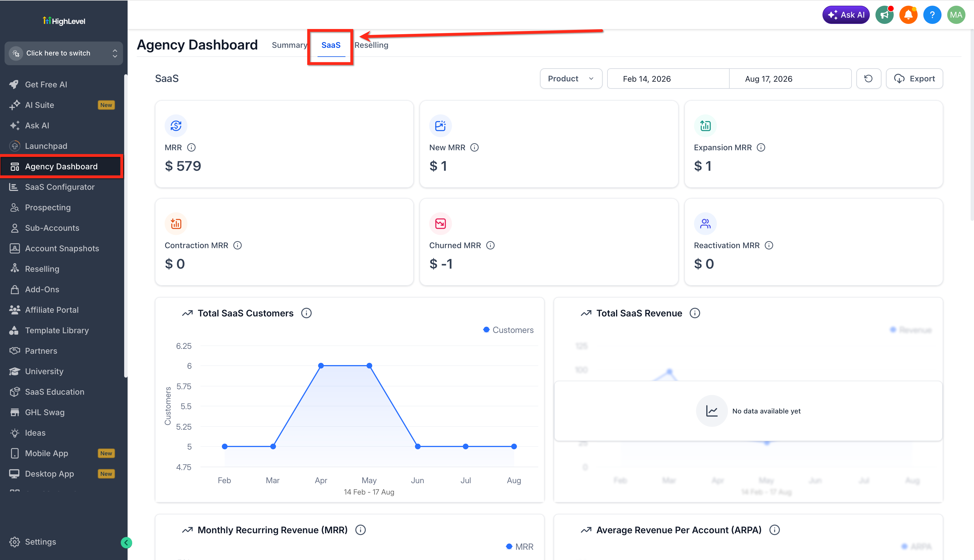Switch to the Summary tab
Screen dimensions: 974x560
click(289, 45)
